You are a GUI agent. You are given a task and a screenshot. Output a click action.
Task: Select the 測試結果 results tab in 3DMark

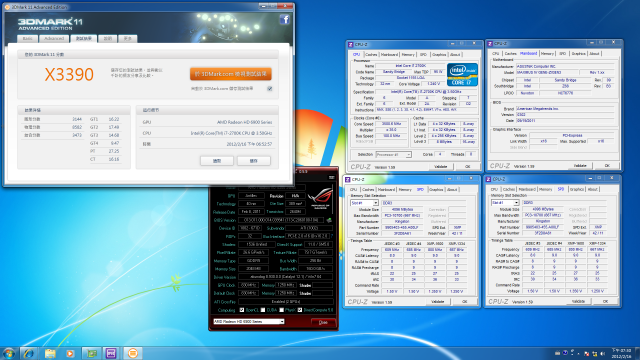tap(83, 38)
